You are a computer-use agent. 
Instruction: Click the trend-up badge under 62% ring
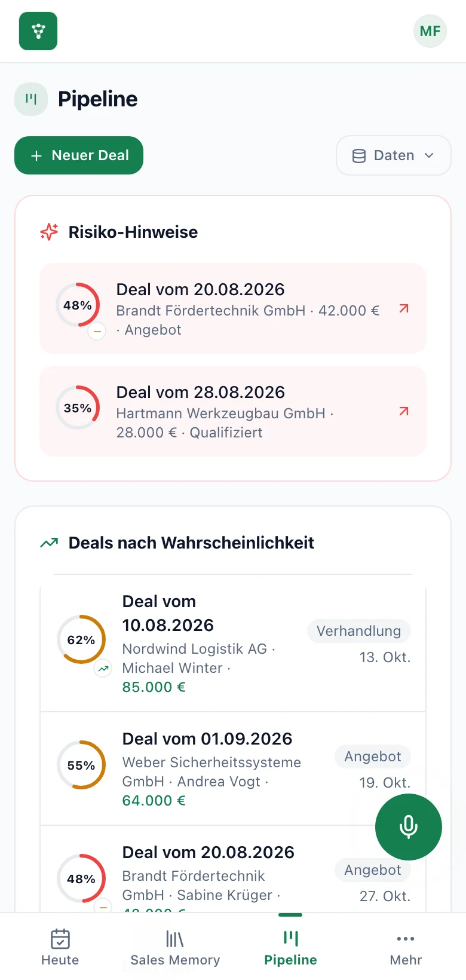pyautogui.click(x=103, y=669)
